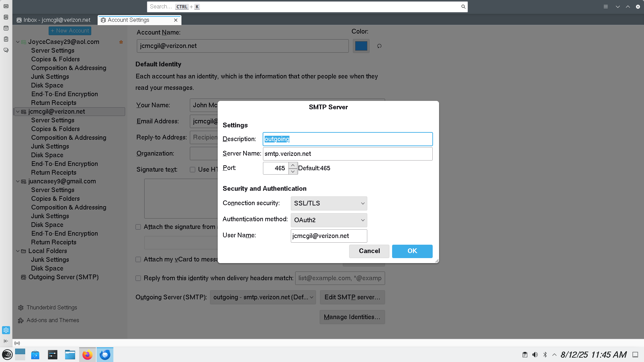Viewport: 644px width, 362px height.
Task: Open the Tasks space icon
Action: point(6,39)
